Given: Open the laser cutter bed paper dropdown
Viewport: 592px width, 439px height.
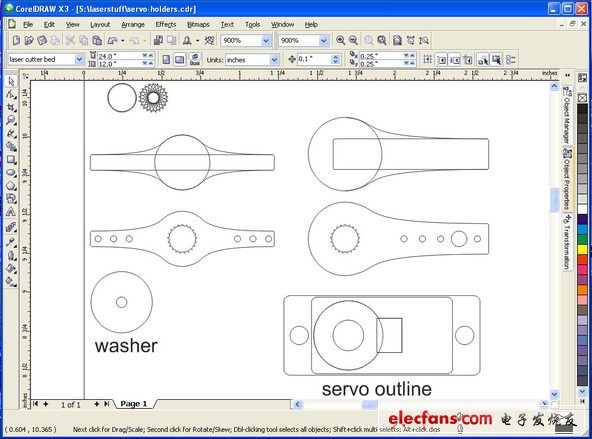Looking at the screenshot, I should (x=79, y=59).
